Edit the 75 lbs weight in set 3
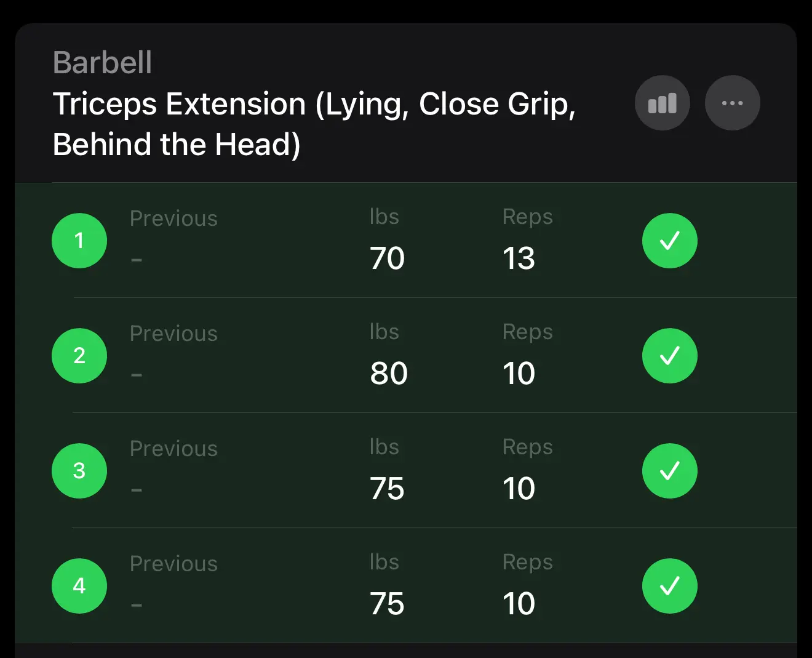This screenshot has width=812, height=658. click(388, 488)
